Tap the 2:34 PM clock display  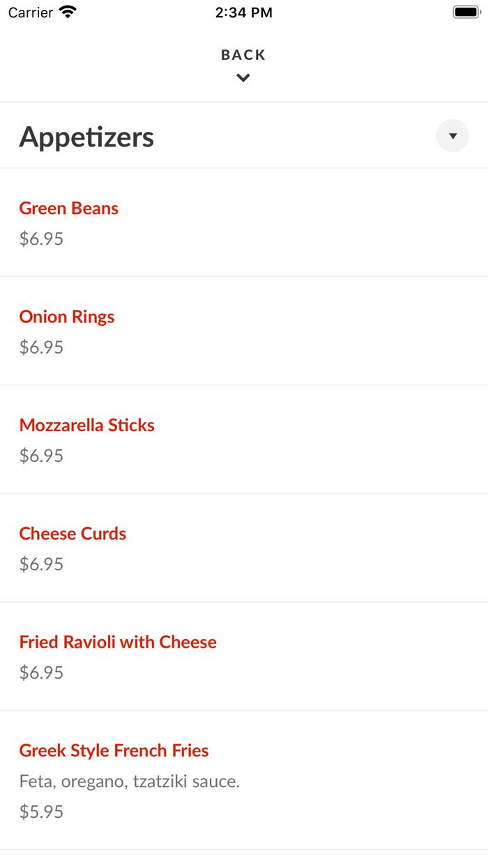243,12
